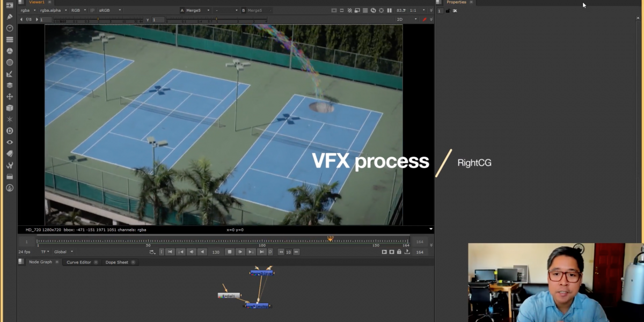Screen dimensions: 644x322
Task: Select the Radial1 node in Node Graph
Action: coord(229,296)
